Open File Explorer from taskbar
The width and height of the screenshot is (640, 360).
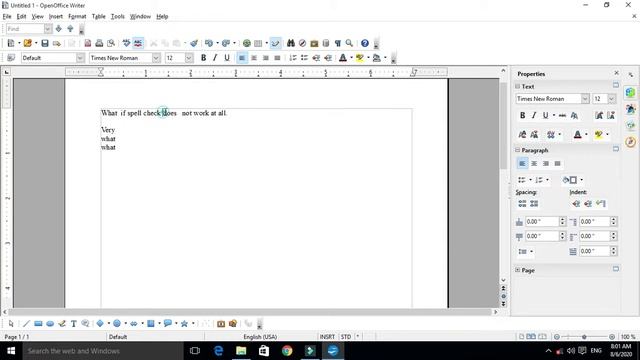point(241,351)
